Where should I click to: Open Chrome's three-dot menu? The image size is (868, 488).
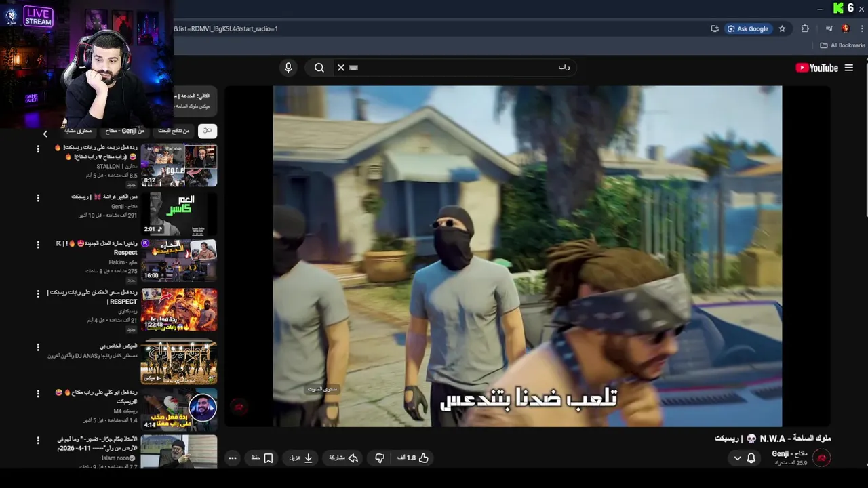point(863,28)
